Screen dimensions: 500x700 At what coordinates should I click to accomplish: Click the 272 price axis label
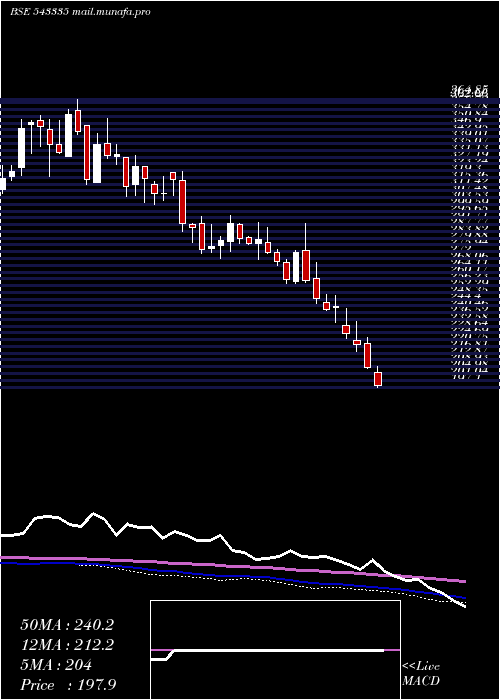tap(461, 246)
